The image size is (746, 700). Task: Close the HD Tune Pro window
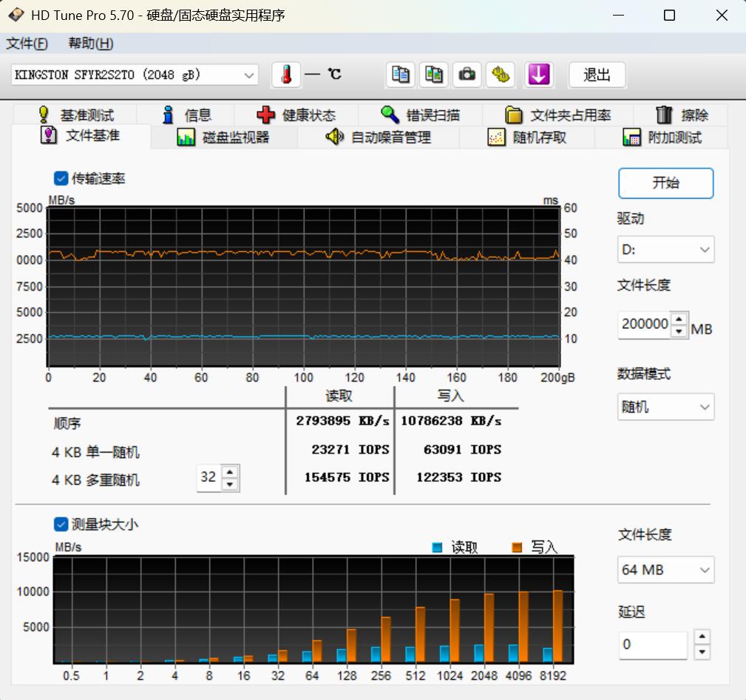tap(722, 16)
